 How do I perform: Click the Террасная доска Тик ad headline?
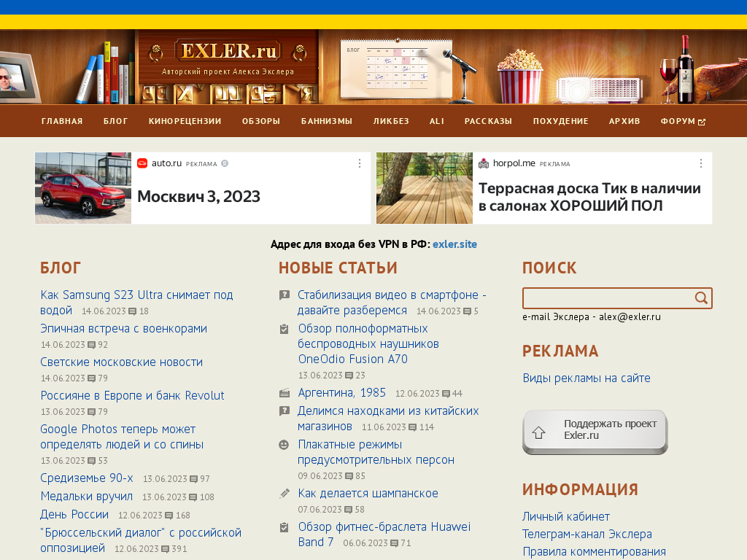pos(589,197)
